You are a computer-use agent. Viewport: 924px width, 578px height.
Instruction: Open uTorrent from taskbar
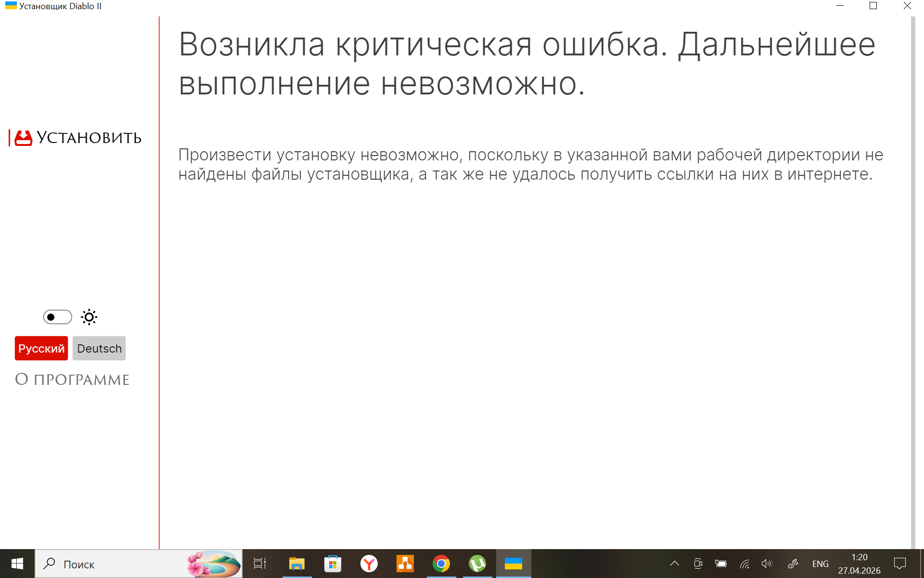477,564
